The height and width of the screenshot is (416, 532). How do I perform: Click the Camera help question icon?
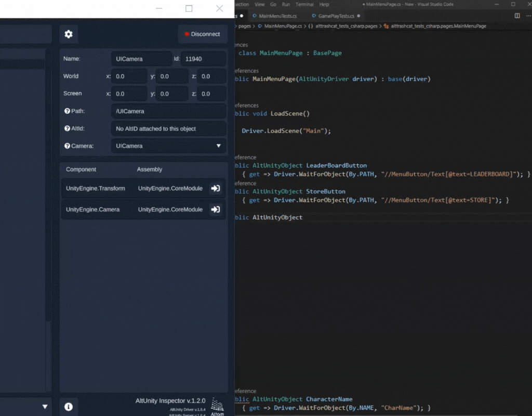(x=67, y=146)
